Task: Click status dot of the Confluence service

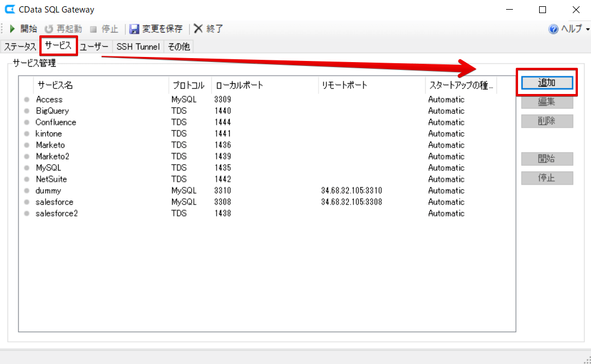Action: (27, 122)
